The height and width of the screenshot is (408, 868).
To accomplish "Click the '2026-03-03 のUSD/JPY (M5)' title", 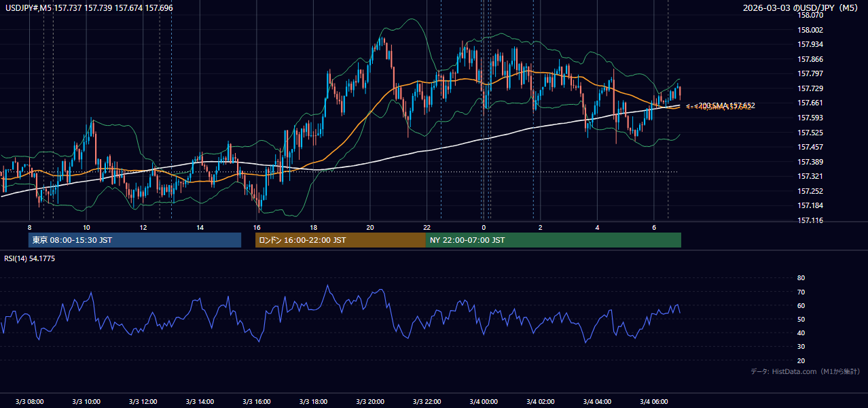I will click(x=801, y=7).
